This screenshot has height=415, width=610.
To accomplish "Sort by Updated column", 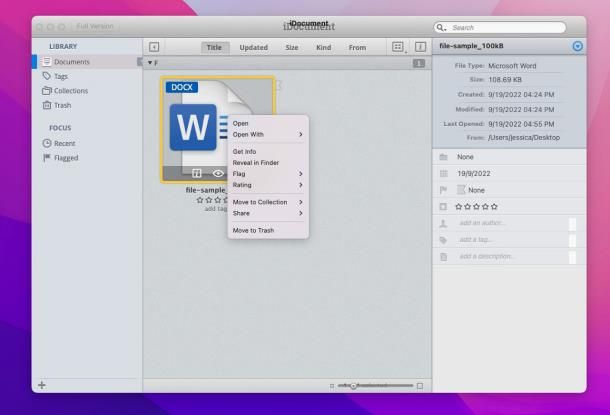I will point(253,47).
